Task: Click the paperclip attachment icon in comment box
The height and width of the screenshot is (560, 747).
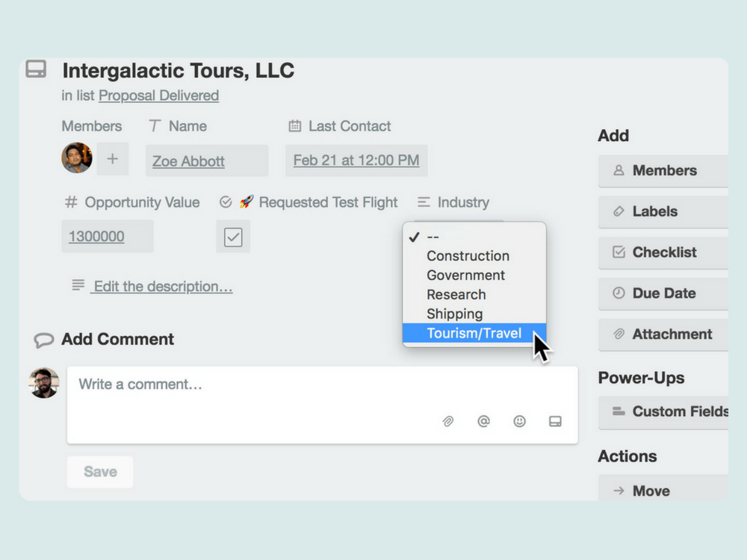Action: 448,422
